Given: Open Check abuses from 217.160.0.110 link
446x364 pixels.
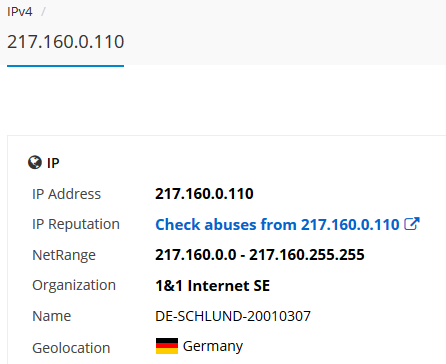Looking at the screenshot, I should coord(277,224).
